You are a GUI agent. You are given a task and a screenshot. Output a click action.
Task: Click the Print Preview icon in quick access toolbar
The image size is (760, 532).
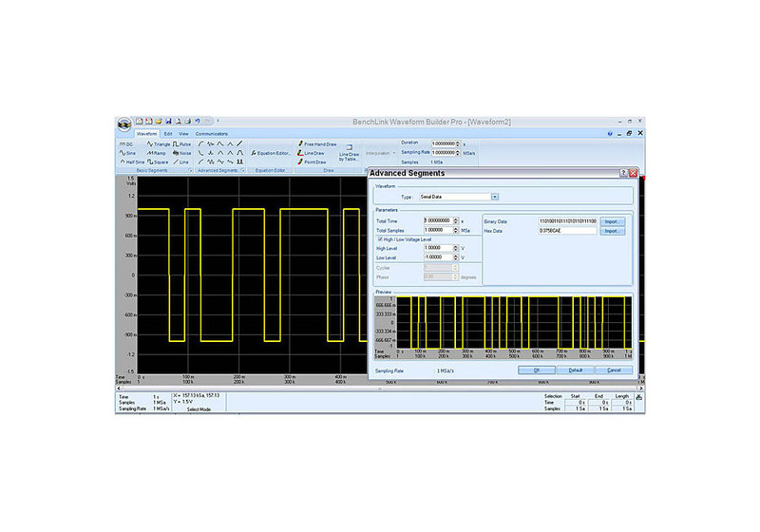tap(178, 121)
